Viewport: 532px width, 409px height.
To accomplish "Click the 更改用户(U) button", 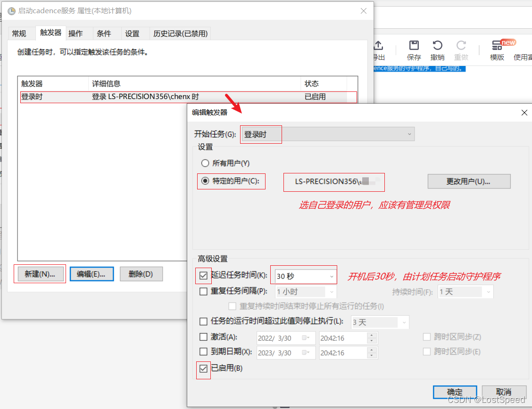I will pyautogui.click(x=468, y=181).
